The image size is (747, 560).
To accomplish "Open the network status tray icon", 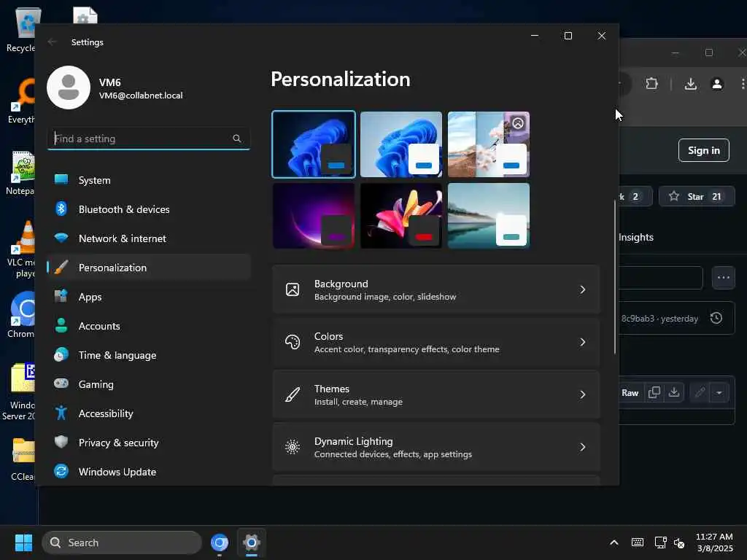I will (660, 542).
